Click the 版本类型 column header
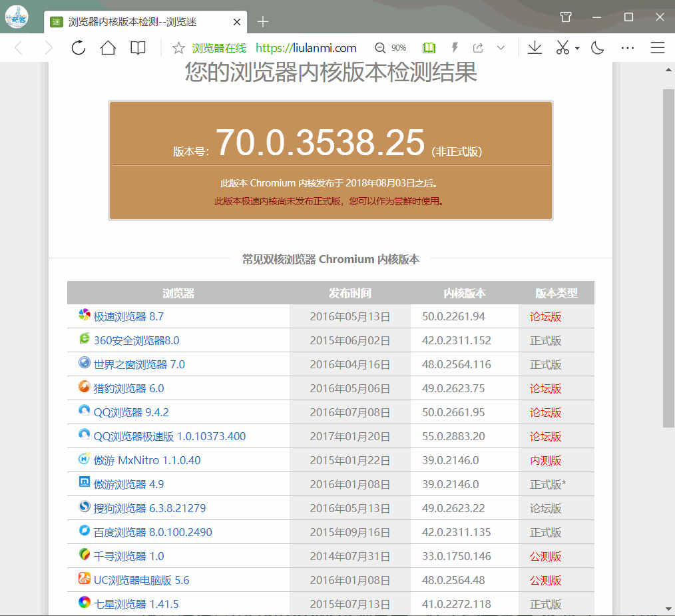 click(557, 294)
